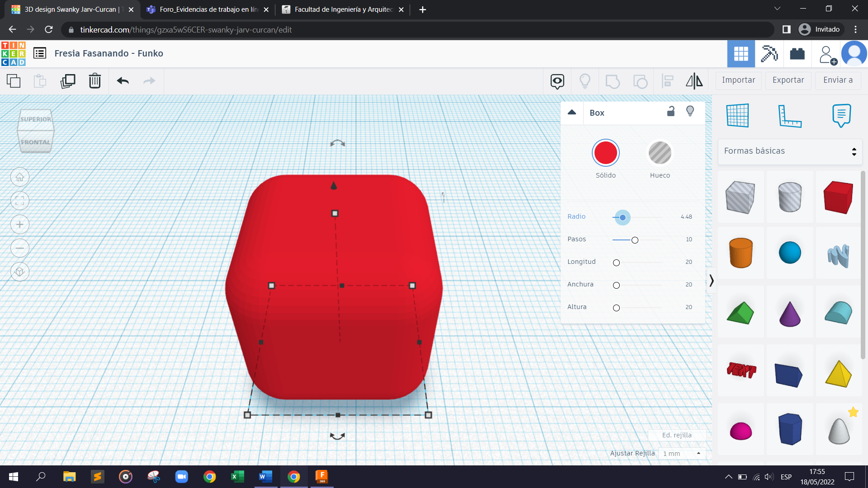Click the Home view icon
This screenshot has width=868, height=488.
coord(20,177)
